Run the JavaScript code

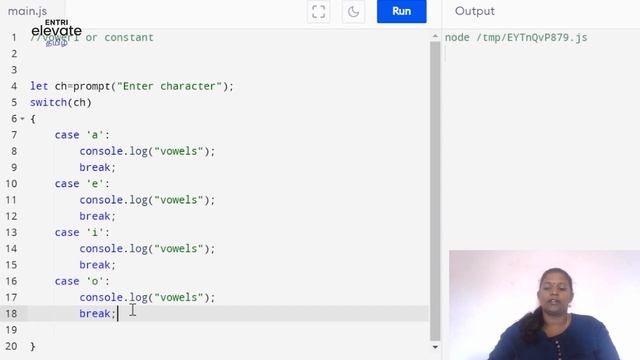(x=402, y=11)
